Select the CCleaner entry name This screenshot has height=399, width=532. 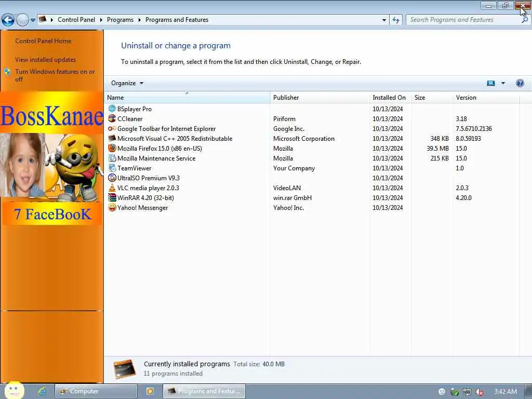[x=130, y=119]
